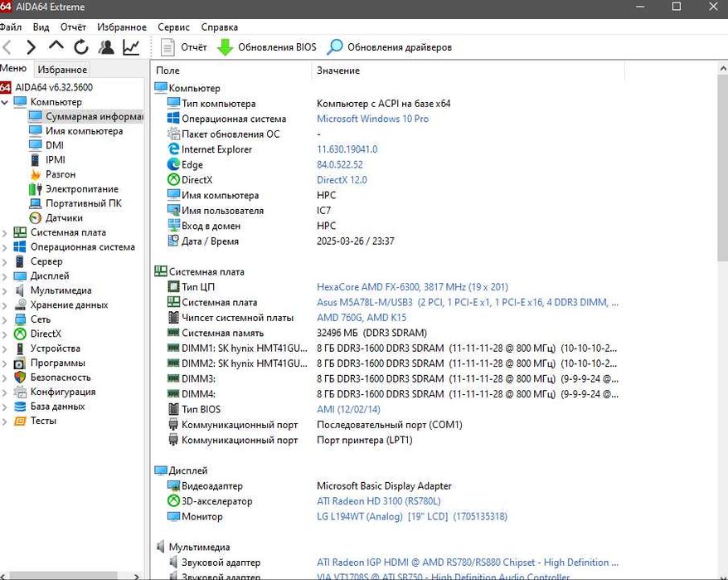
Task: Open the Сервис menu
Action: click(x=173, y=27)
